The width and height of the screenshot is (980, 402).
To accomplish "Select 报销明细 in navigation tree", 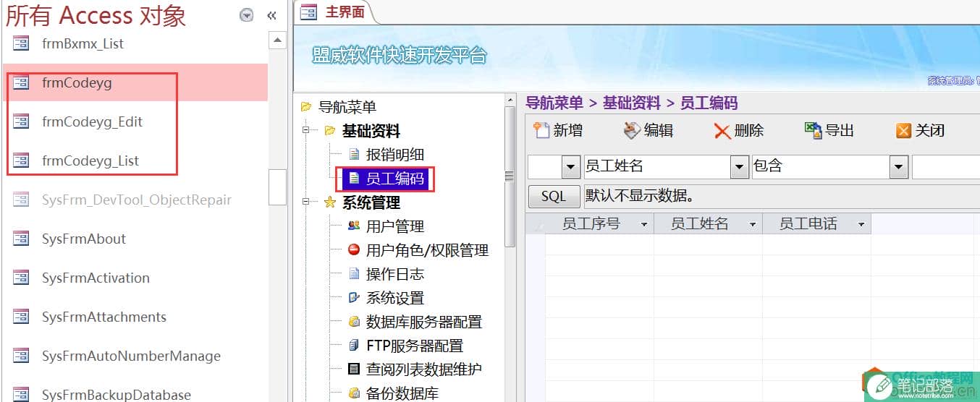I will tap(395, 154).
